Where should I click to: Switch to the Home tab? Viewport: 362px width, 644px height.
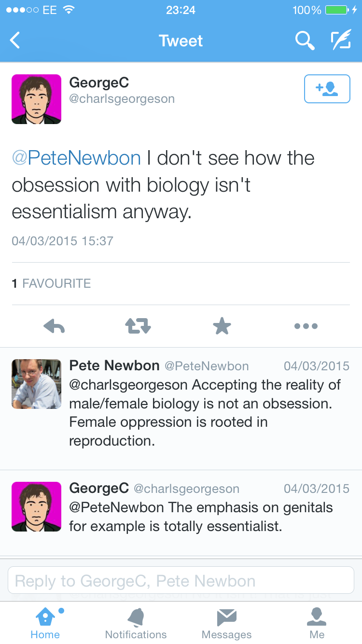coord(45,623)
